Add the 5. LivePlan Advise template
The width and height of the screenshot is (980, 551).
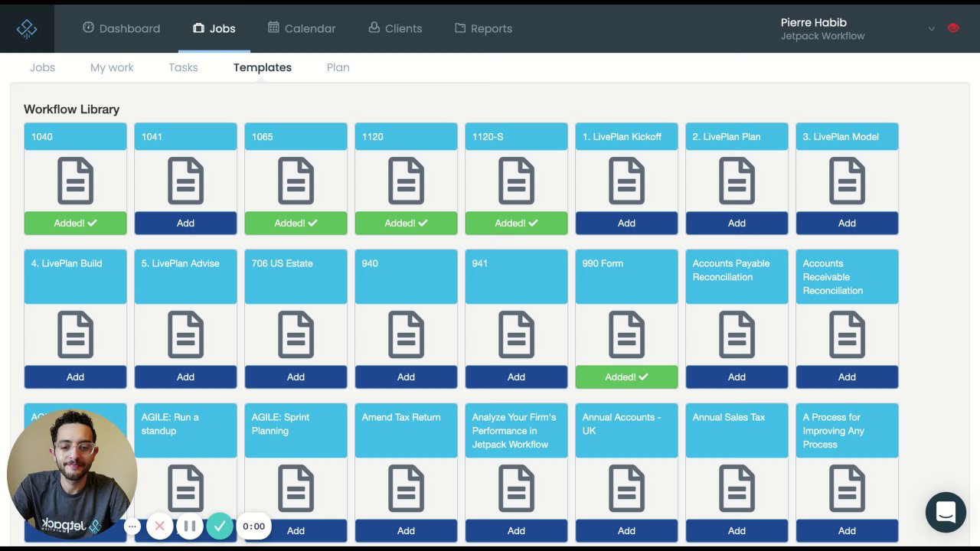185,377
